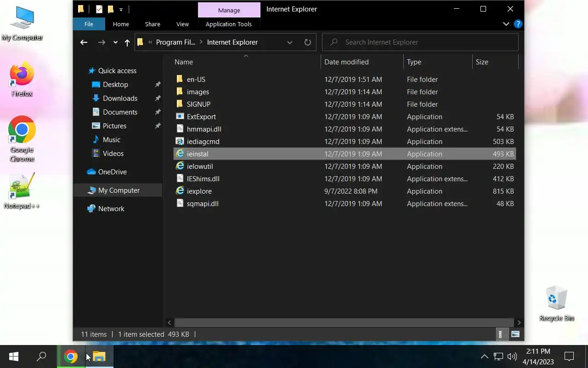Open address bar previous locations dropdown

point(290,42)
